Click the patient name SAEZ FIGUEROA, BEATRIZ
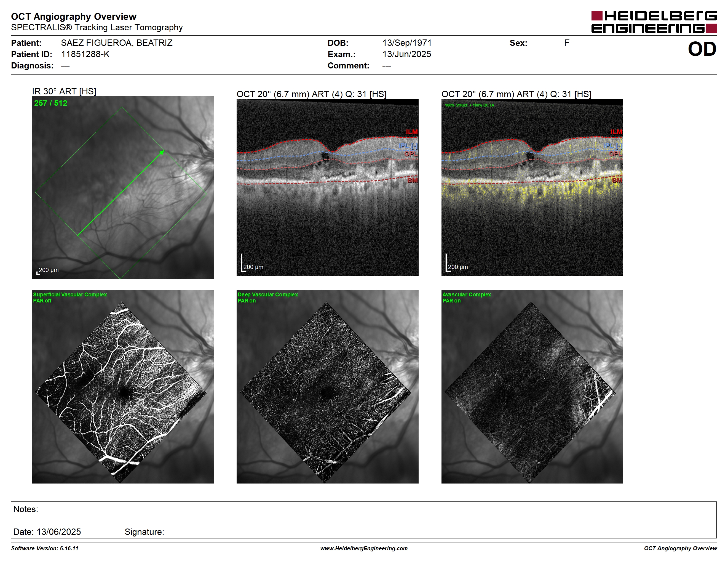Image resolution: width=728 pixels, height=563 pixels. coord(117,43)
